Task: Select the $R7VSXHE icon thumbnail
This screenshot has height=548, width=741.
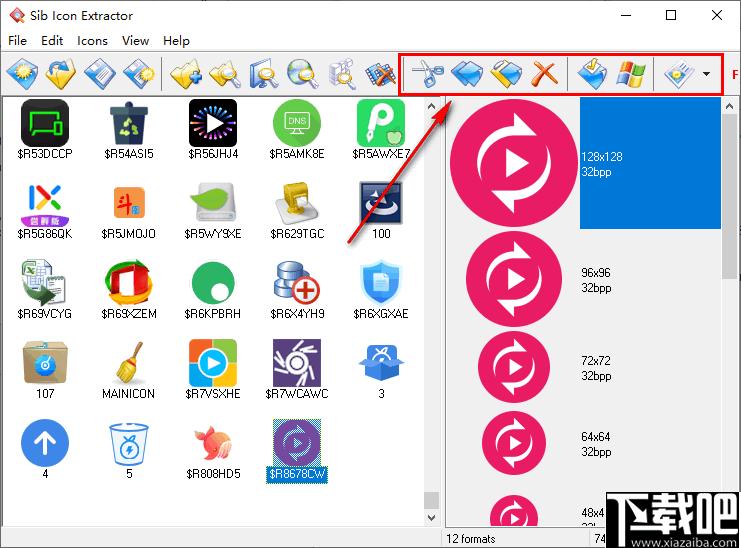Action: [x=213, y=370]
